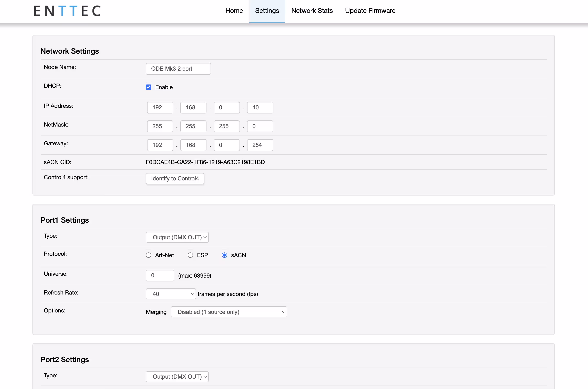Toggle the DHCP Enable checkbox
The height and width of the screenshot is (389, 588).
coord(149,87)
